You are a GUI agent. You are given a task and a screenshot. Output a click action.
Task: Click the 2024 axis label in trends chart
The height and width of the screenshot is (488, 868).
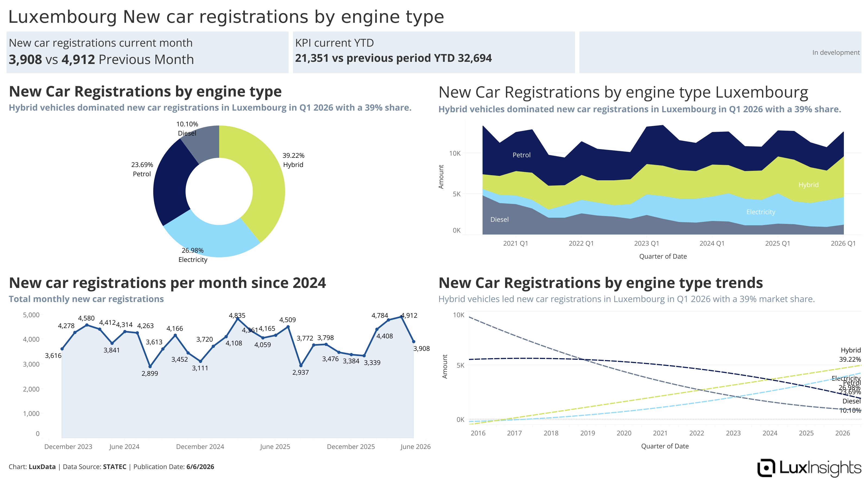point(770,433)
